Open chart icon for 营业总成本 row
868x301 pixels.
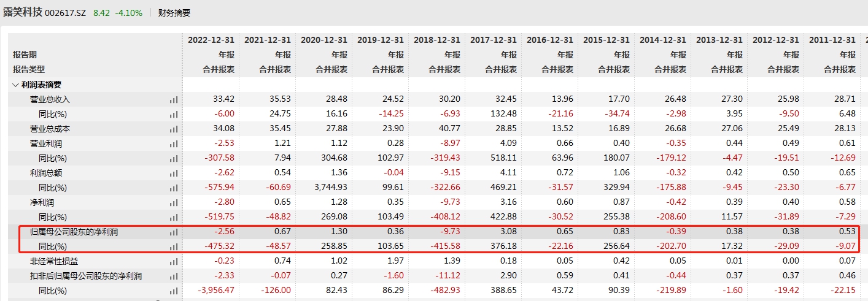174,129
